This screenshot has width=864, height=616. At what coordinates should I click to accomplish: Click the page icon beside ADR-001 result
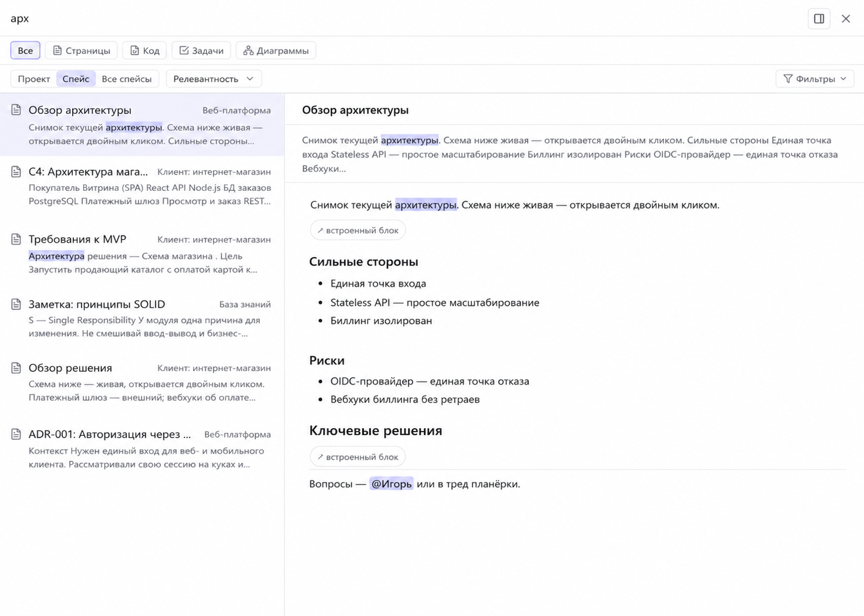[x=16, y=434]
